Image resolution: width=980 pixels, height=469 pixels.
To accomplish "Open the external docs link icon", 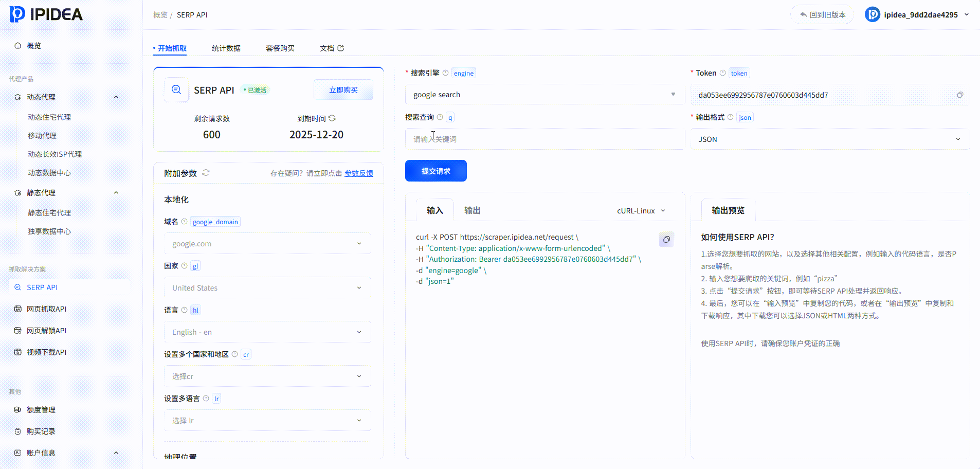I will [340, 48].
